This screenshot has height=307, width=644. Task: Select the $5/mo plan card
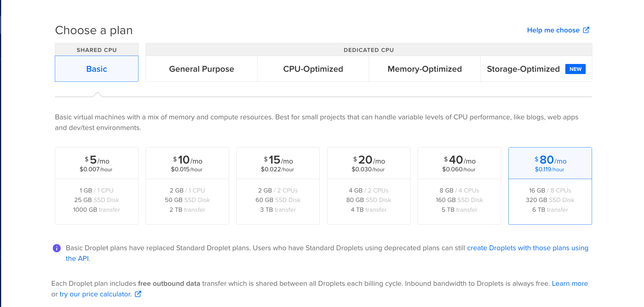[x=97, y=186]
